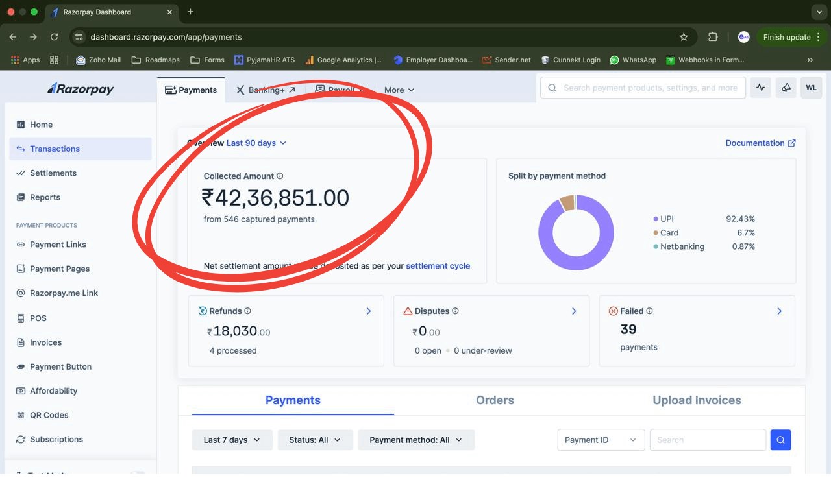Open the Banking+ tab

[x=266, y=90]
